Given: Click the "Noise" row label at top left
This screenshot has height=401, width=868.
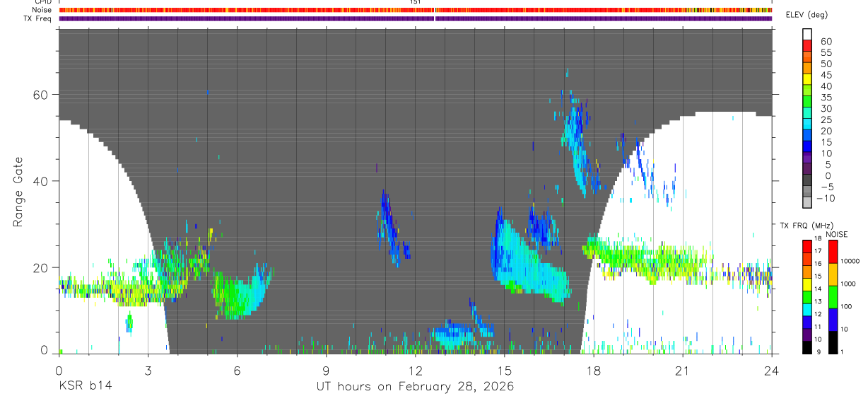Looking at the screenshot, I should coord(42,10).
